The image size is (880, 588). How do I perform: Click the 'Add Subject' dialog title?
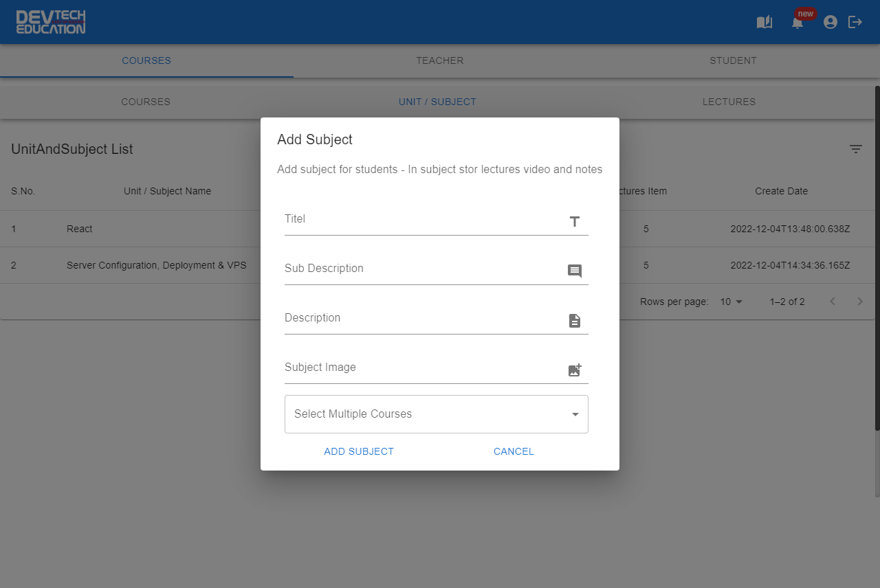315,139
